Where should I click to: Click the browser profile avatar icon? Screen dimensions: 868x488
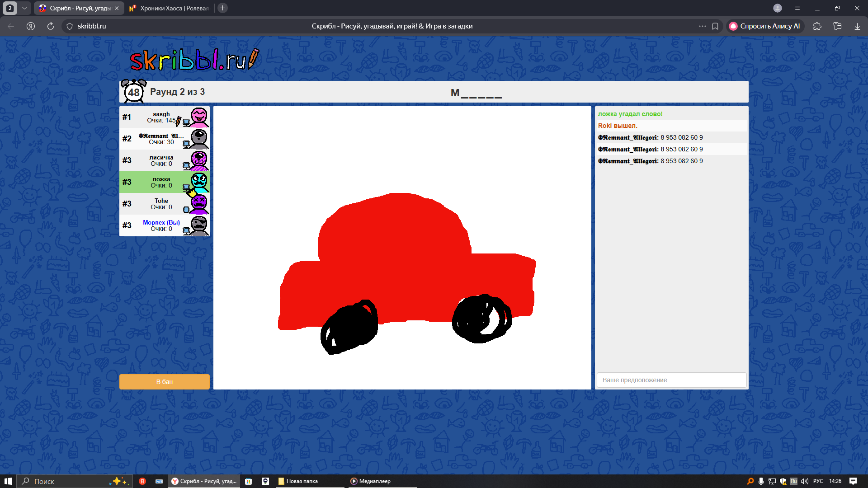click(x=778, y=8)
